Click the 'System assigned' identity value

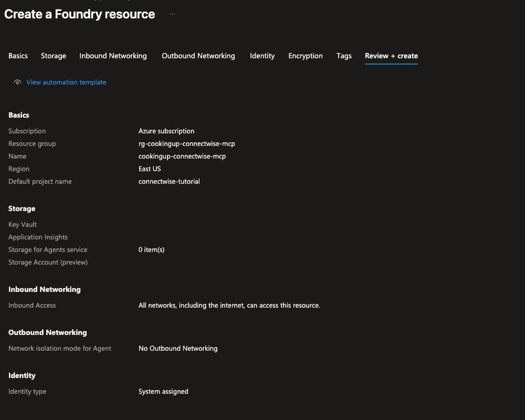(163, 392)
